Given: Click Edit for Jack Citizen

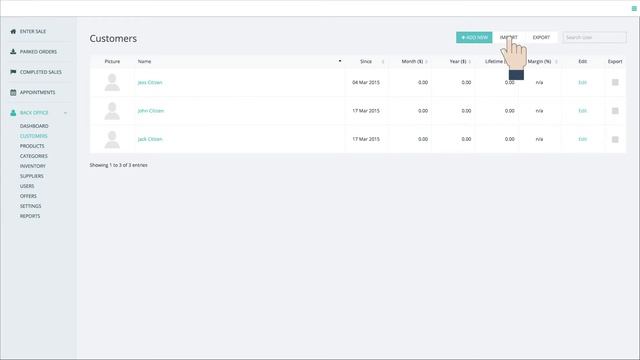Looking at the screenshot, I should click(582, 139).
